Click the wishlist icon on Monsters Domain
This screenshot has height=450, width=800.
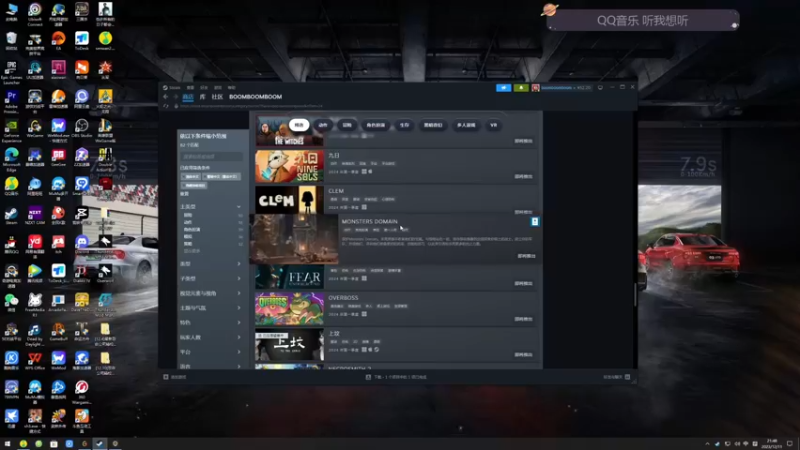(x=535, y=221)
